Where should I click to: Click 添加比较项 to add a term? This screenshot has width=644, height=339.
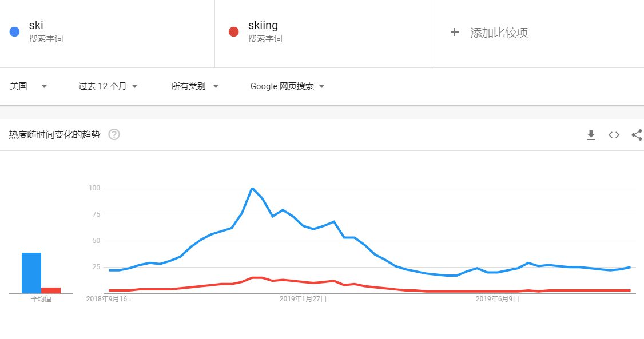click(x=499, y=33)
